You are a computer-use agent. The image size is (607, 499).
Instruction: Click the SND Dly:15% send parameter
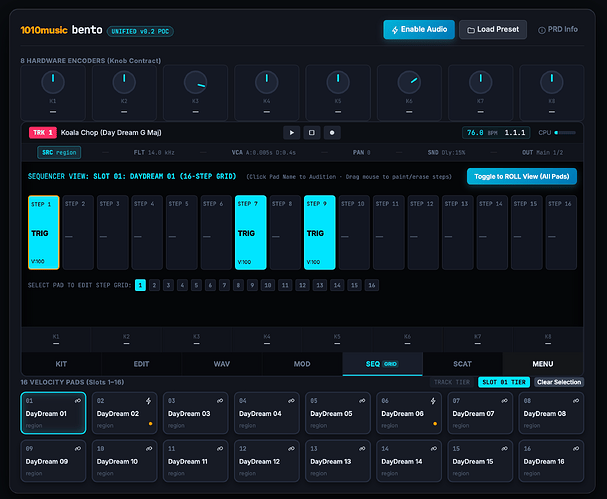(446, 153)
